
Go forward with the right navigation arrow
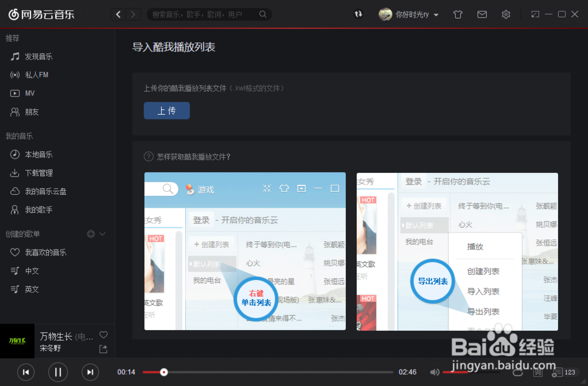pos(133,14)
